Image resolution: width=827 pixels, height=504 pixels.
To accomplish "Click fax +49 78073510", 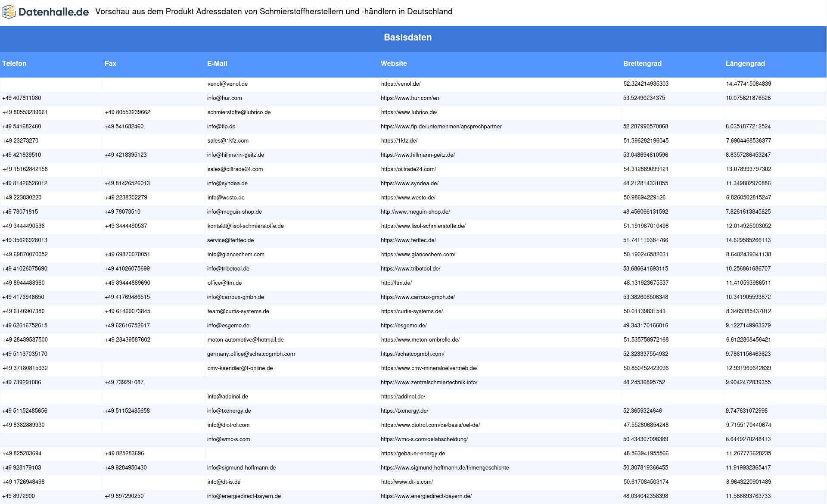I will pos(122,212).
